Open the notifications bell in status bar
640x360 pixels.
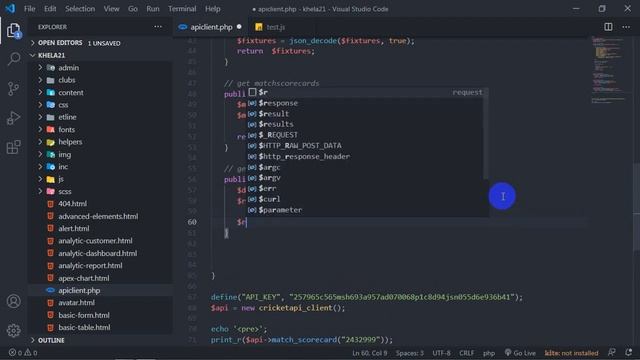pos(629,353)
